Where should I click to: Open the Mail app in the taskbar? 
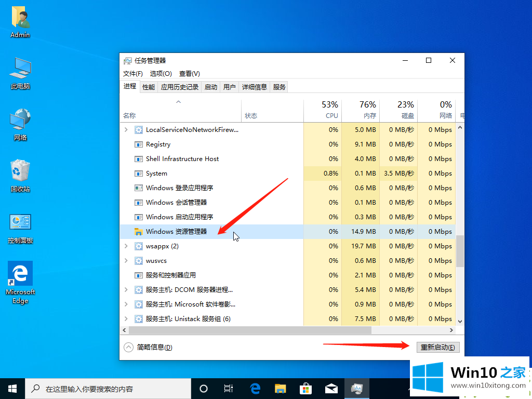tap(331, 388)
